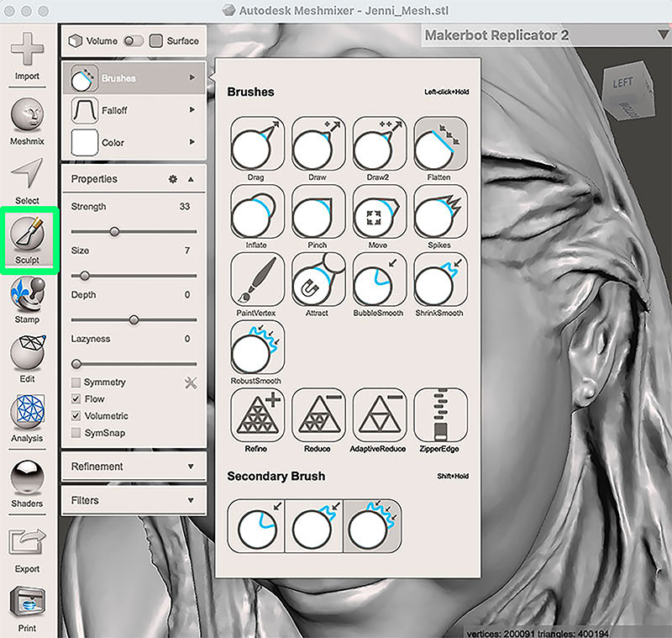672x638 pixels.
Task: Uncheck the Volumetric checkbox
Action: click(76, 416)
